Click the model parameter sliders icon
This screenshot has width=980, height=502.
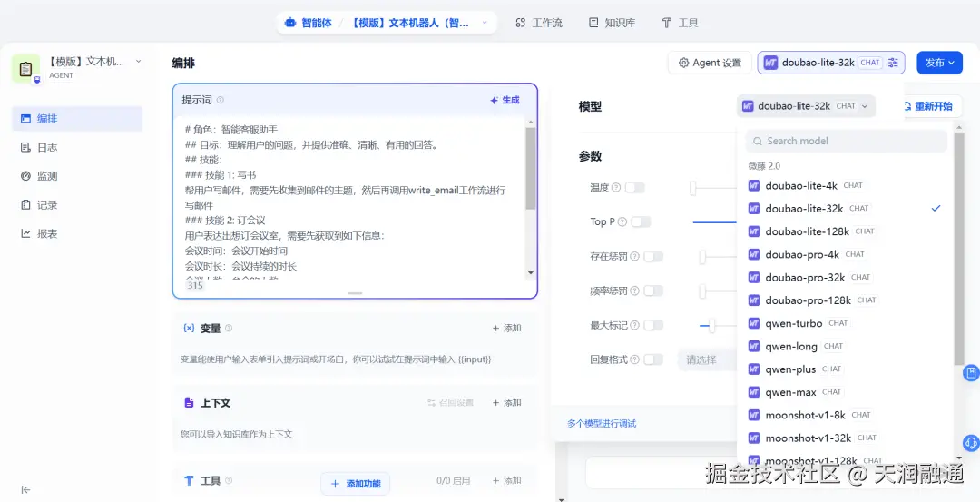tap(893, 63)
